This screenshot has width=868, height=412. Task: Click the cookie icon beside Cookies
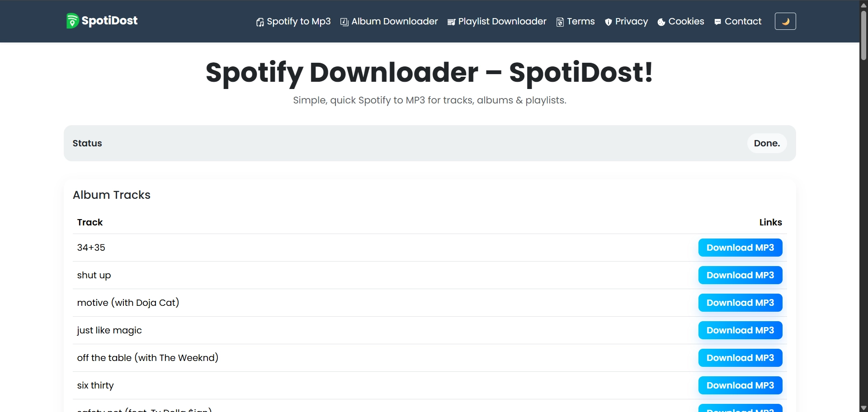click(661, 22)
